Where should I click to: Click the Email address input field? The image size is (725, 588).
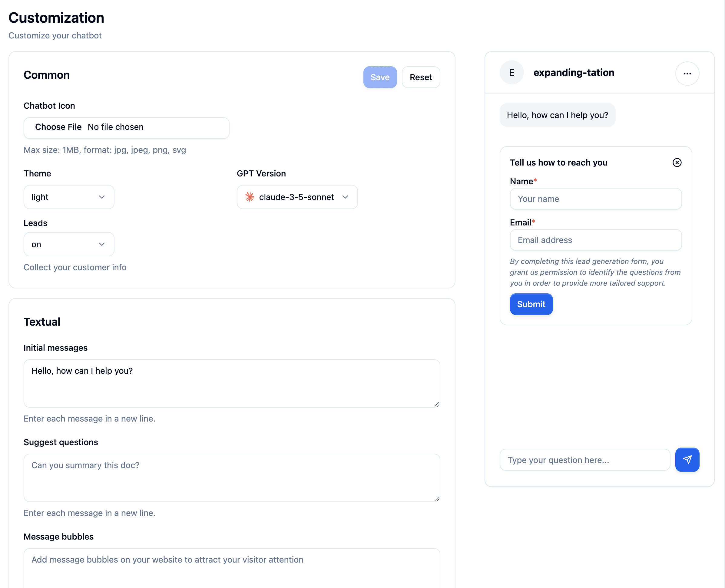595,239
